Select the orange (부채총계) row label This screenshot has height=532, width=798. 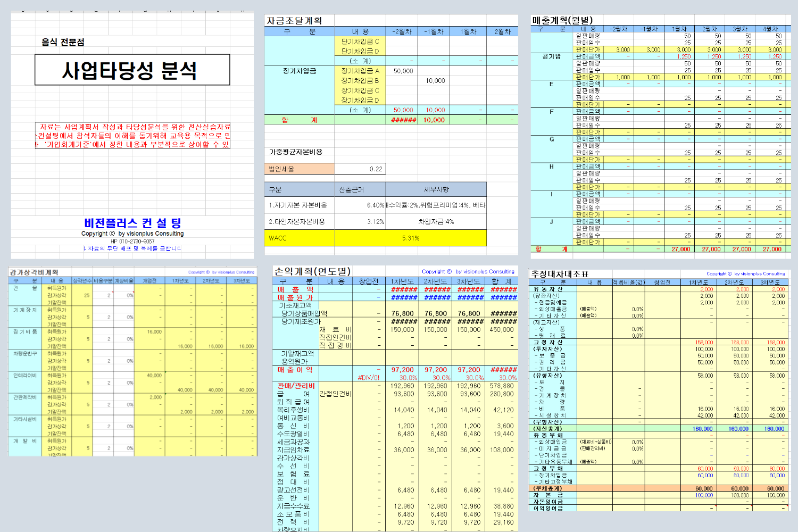pyautogui.click(x=548, y=488)
